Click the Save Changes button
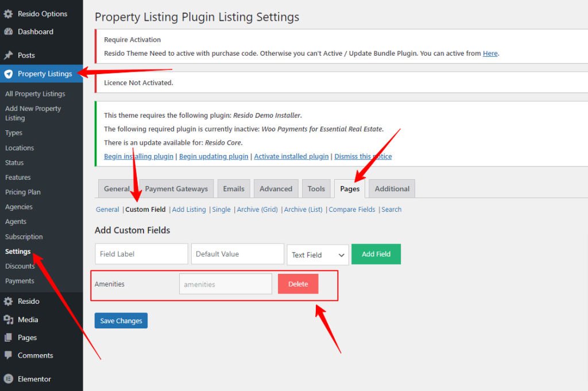 (121, 320)
